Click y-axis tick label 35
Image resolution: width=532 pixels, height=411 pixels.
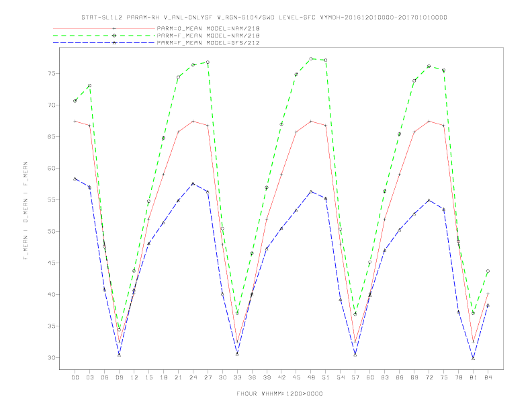tap(52, 326)
